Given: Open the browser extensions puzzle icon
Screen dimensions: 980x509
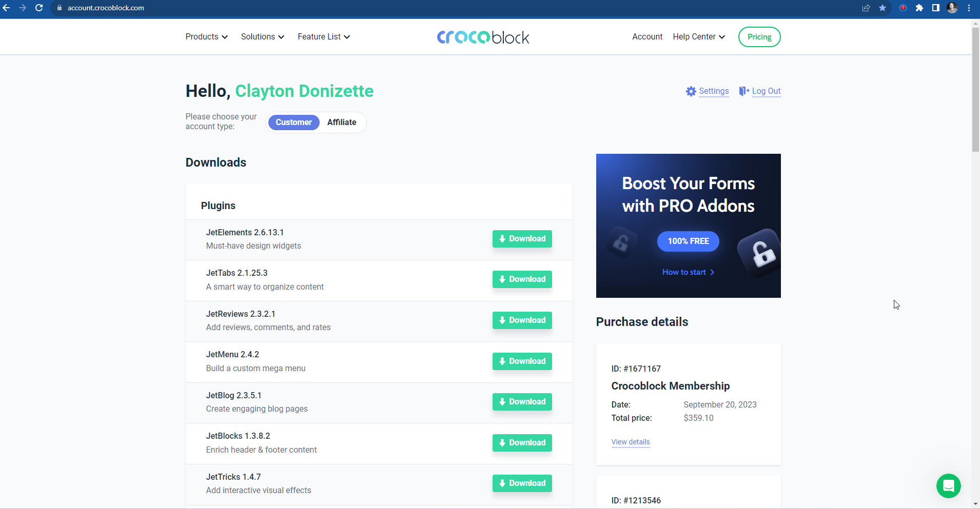Looking at the screenshot, I should (x=919, y=8).
